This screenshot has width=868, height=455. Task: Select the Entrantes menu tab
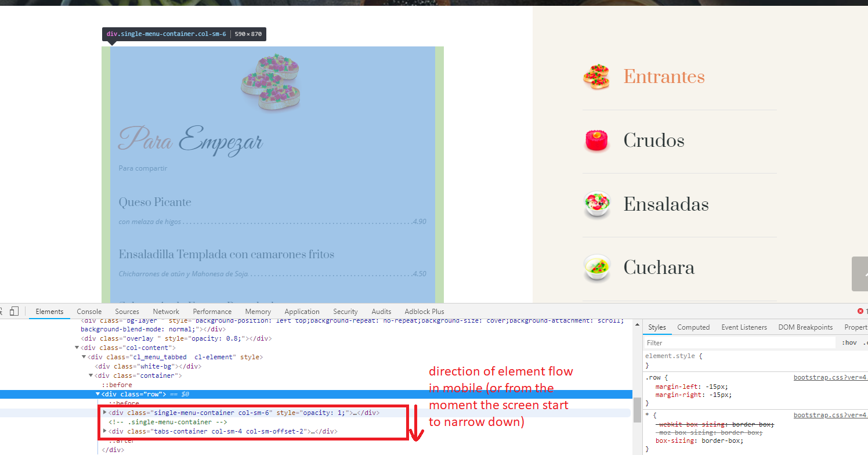tap(664, 77)
